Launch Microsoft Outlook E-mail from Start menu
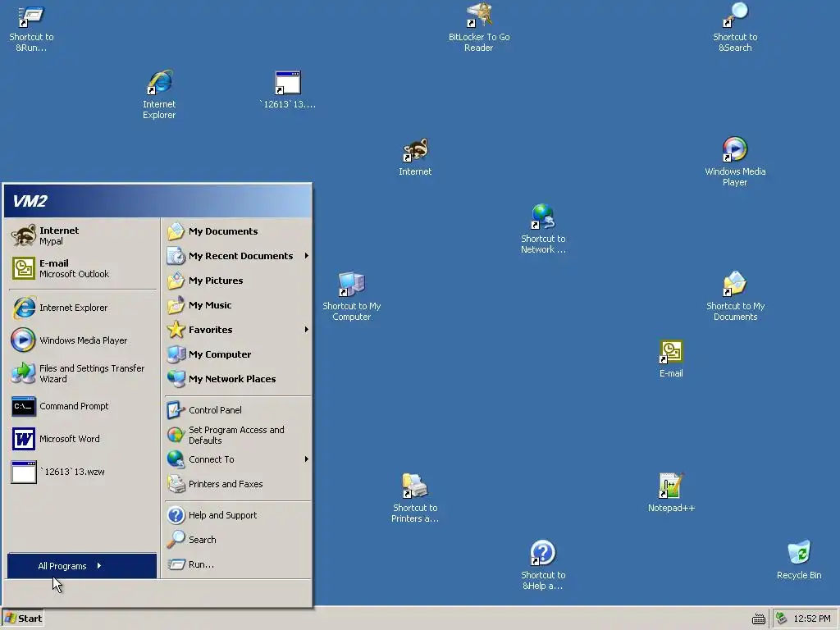 click(82, 268)
